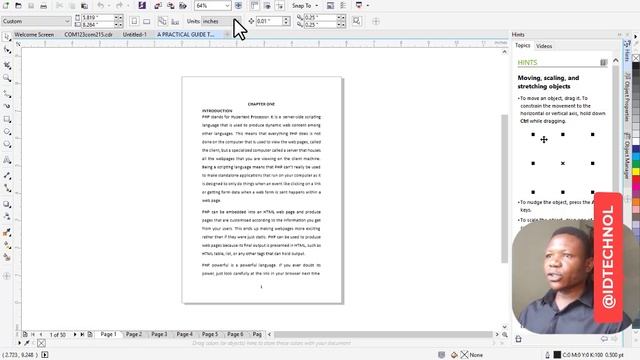Jump to the last page with its arrow
The height and width of the screenshot is (360, 640).
[x=82, y=334]
